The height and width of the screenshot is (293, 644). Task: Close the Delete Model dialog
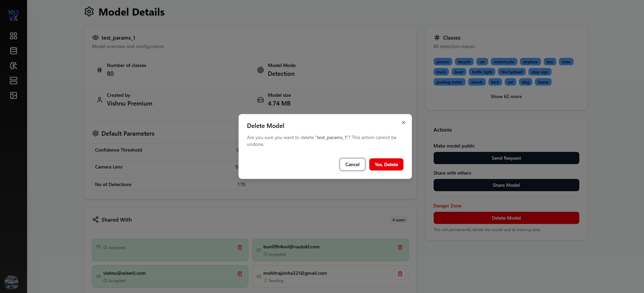click(403, 122)
